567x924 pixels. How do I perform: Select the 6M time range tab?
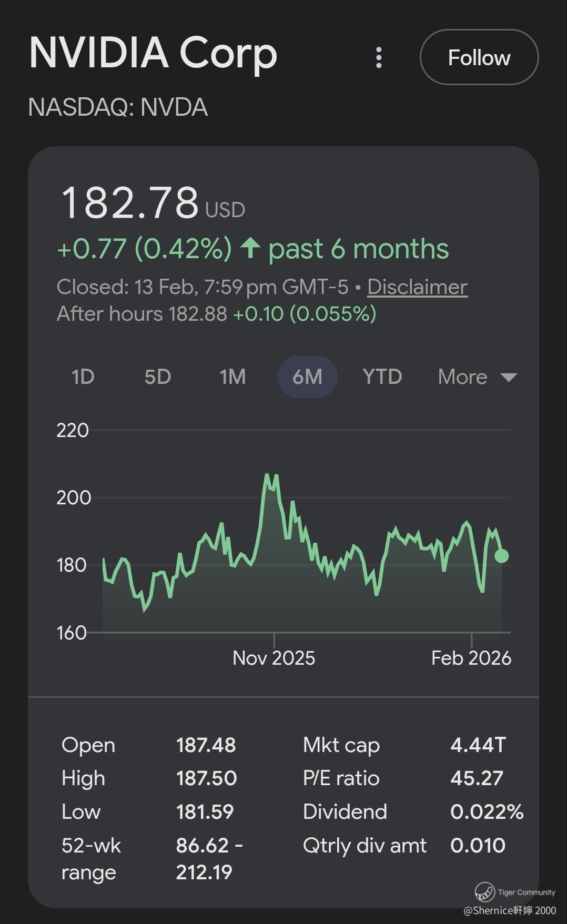click(x=307, y=377)
